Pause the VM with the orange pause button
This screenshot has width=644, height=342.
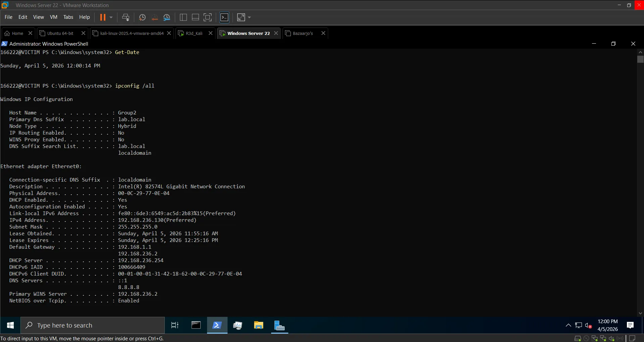coord(103,17)
